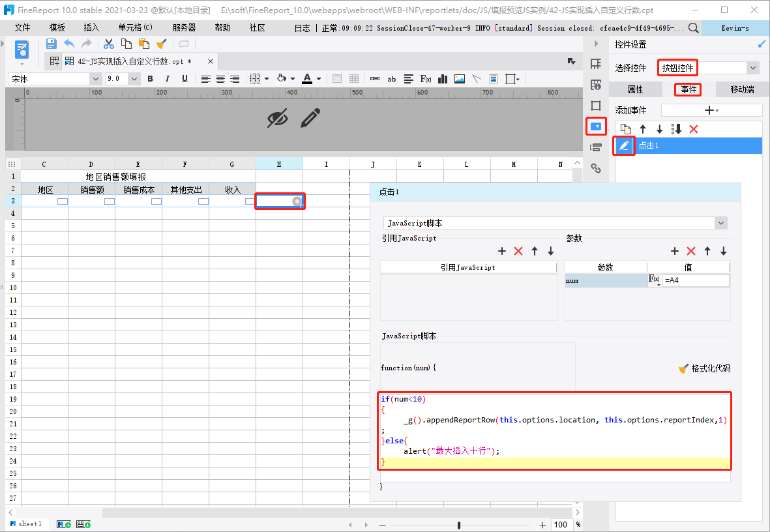This screenshot has height=532, width=770.
Task: Align cell text to the left
Action: (x=206, y=79)
